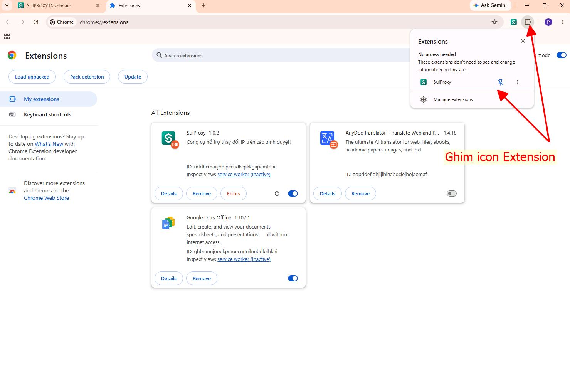Open the tab search dropdown arrow

(x=7, y=5)
